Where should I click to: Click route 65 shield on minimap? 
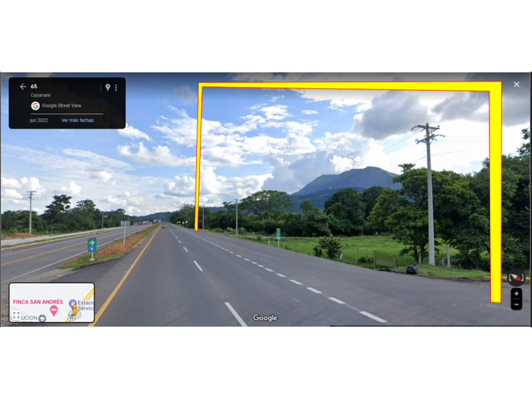pos(72,318)
